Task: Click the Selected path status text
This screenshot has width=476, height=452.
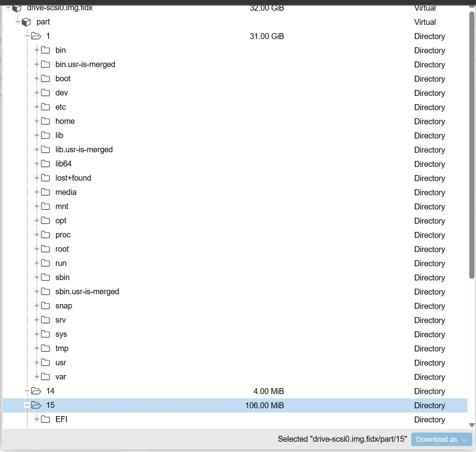Action: click(x=342, y=439)
